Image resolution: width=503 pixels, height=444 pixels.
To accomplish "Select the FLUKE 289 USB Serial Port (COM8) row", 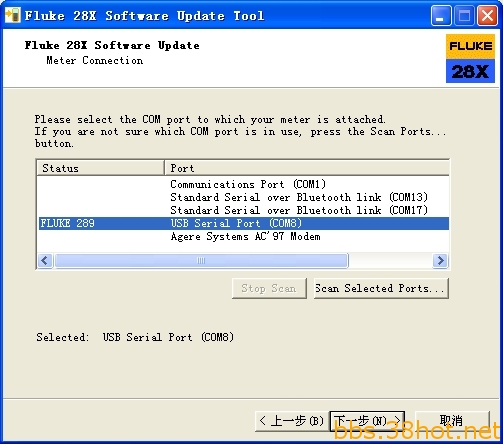I will pos(244,223).
